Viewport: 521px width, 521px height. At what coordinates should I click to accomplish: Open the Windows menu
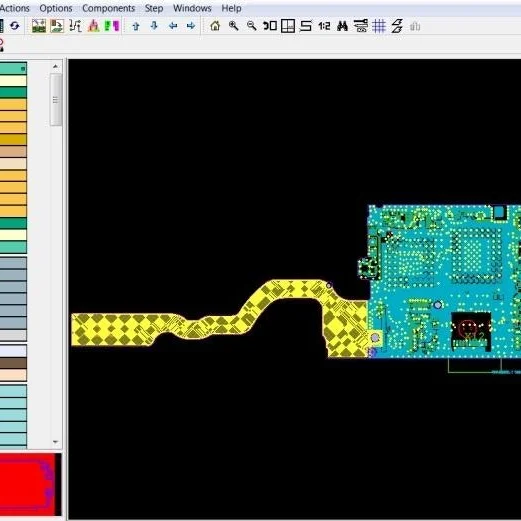click(x=192, y=8)
